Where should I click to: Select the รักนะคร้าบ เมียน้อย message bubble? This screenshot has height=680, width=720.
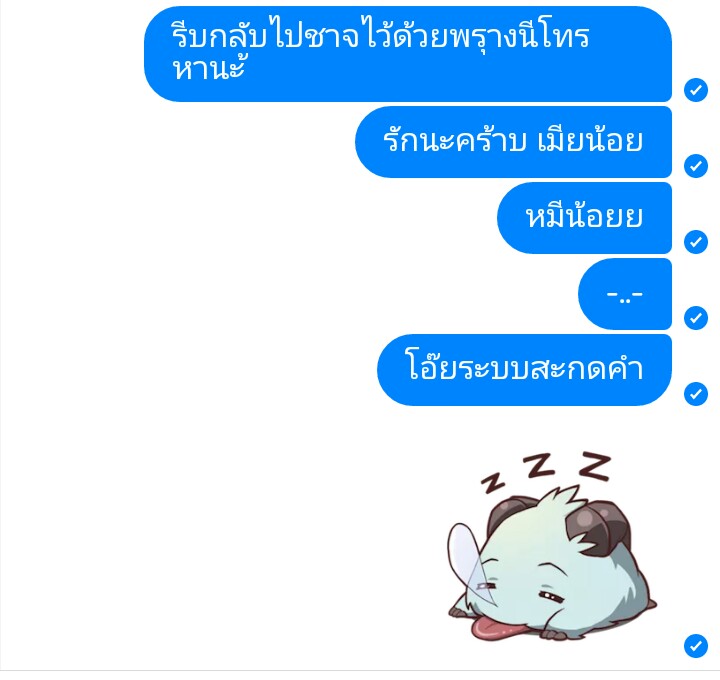point(513,142)
